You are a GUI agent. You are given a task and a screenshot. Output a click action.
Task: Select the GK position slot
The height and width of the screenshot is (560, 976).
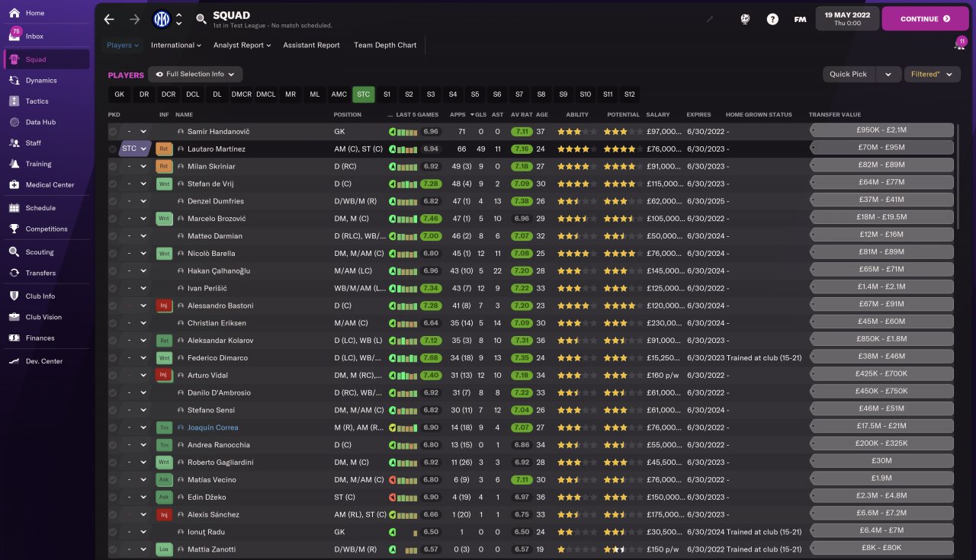tap(119, 94)
